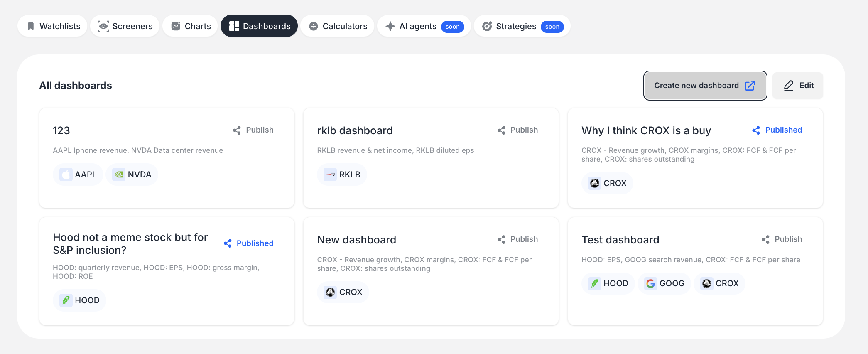The height and width of the screenshot is (354, 868).
Task: Open the New dashboard title
Action: point(357,240)
